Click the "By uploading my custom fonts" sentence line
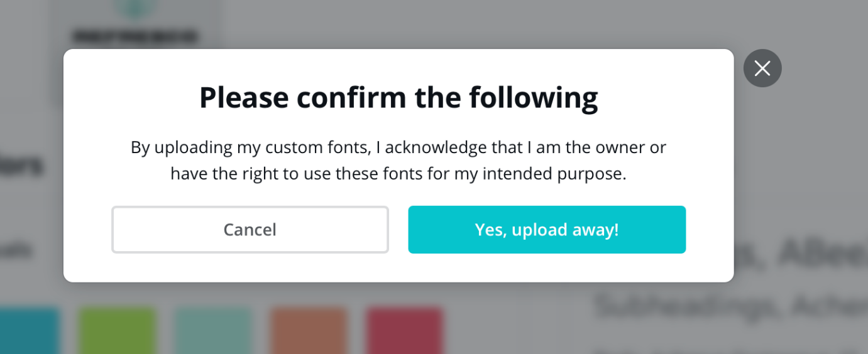 398,147
